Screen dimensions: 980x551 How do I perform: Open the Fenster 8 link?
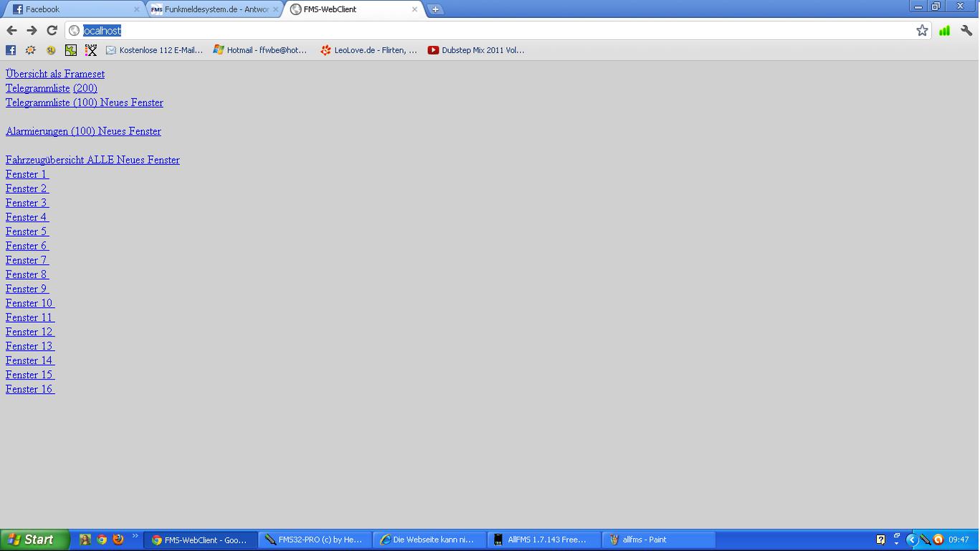(27, 275)
